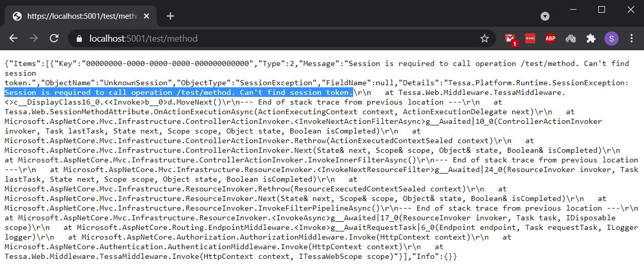Expand the tab bar round dropdown arrow
The image size is (644, 271).
[545, 16]
